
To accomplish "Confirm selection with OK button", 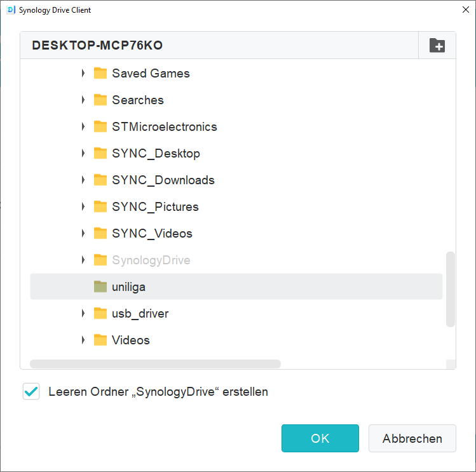I will [x=320, y=438].
